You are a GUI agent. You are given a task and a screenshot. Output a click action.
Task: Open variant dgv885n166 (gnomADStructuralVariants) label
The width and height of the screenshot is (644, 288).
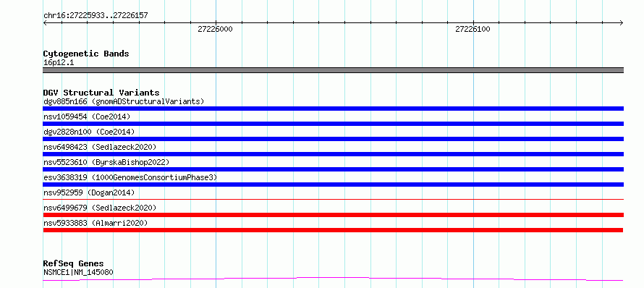click(124, 101)
